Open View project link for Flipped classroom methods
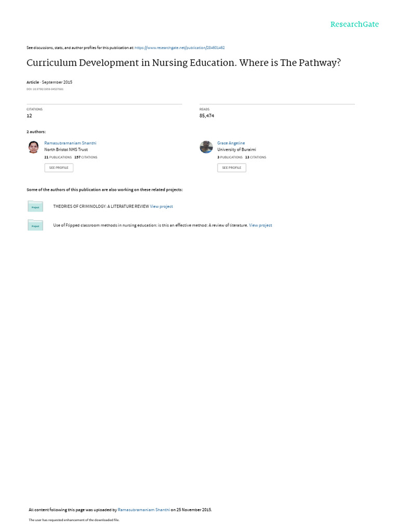Viewport: 399px width, 532px height. (x=261, y=225)
